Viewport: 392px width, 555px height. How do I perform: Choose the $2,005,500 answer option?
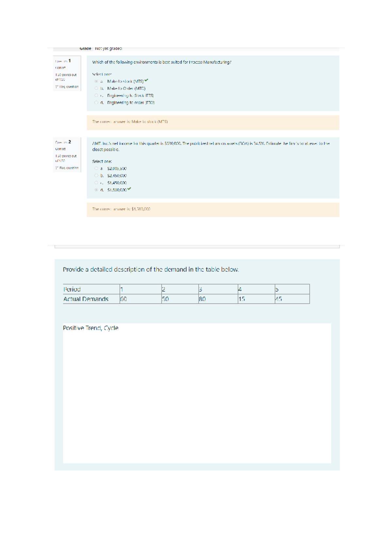96,169
